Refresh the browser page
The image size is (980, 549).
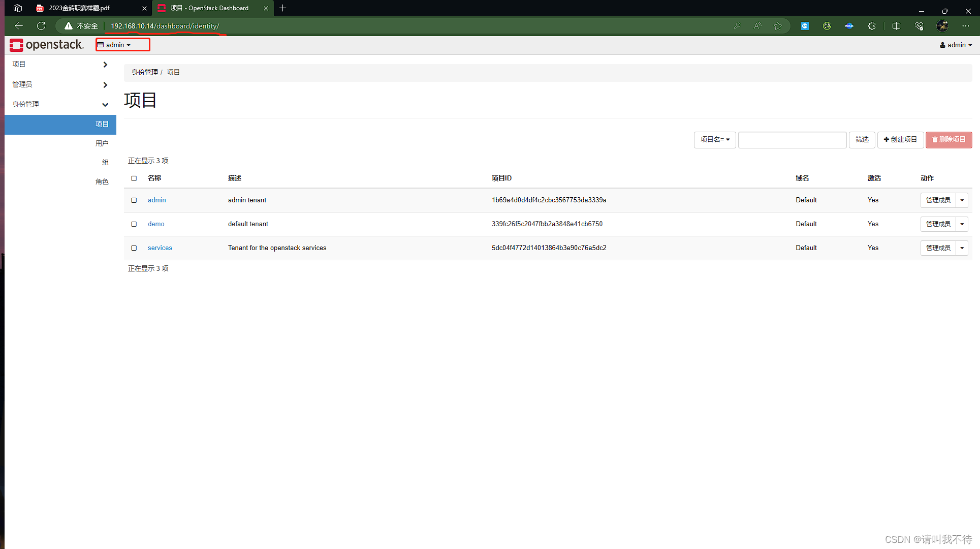click(41, 26)
